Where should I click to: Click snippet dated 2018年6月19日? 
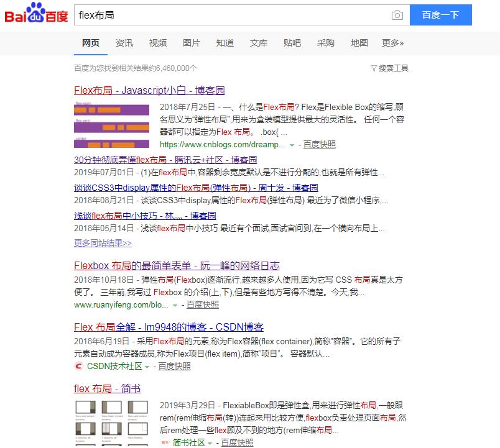click(237, 347)
